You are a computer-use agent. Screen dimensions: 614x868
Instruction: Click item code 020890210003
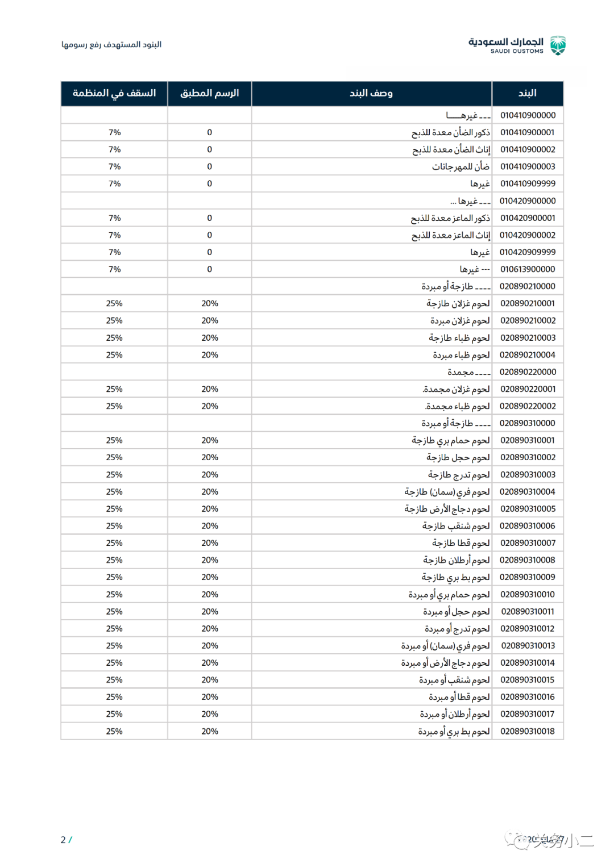pos(527,337)
